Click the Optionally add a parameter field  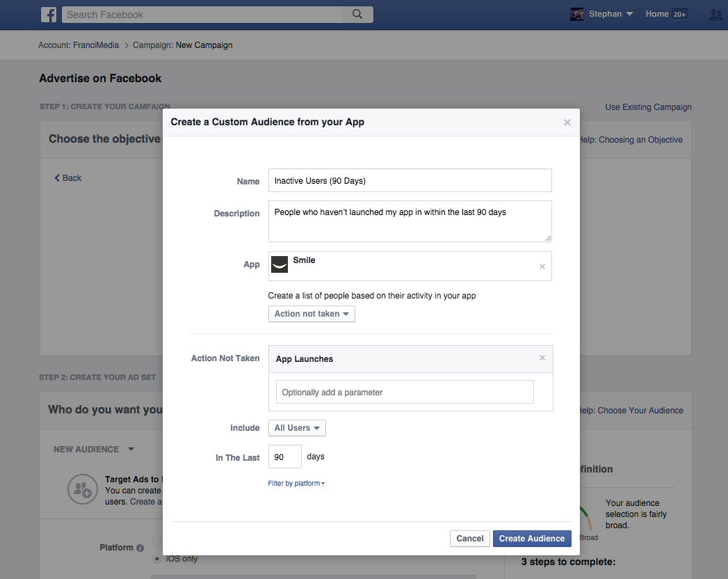point(405,392)
